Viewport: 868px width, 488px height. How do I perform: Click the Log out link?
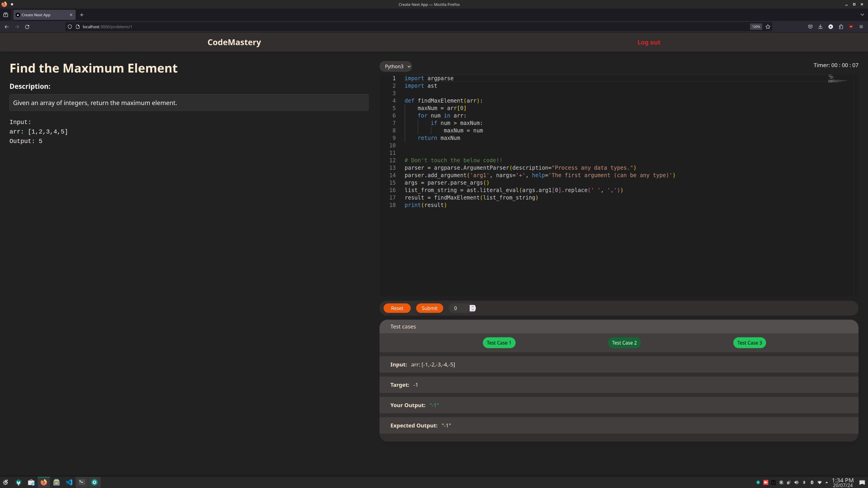[x=649, y=42]
